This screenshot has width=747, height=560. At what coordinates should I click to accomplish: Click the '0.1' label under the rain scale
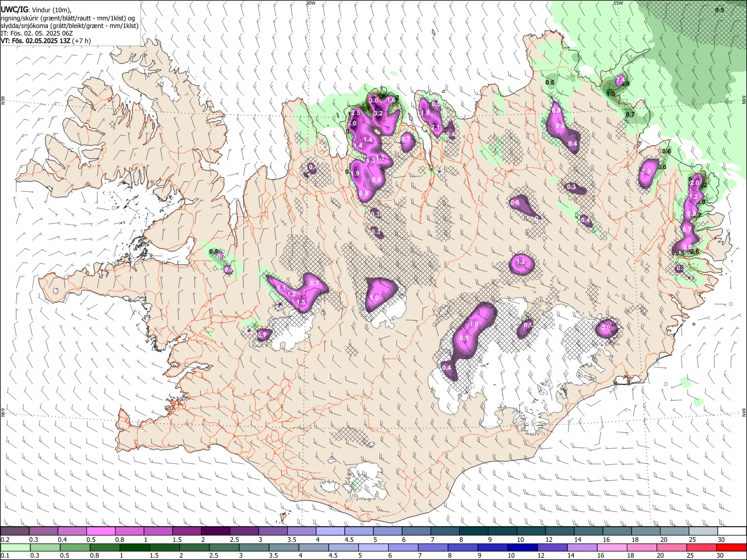[4, 556]
